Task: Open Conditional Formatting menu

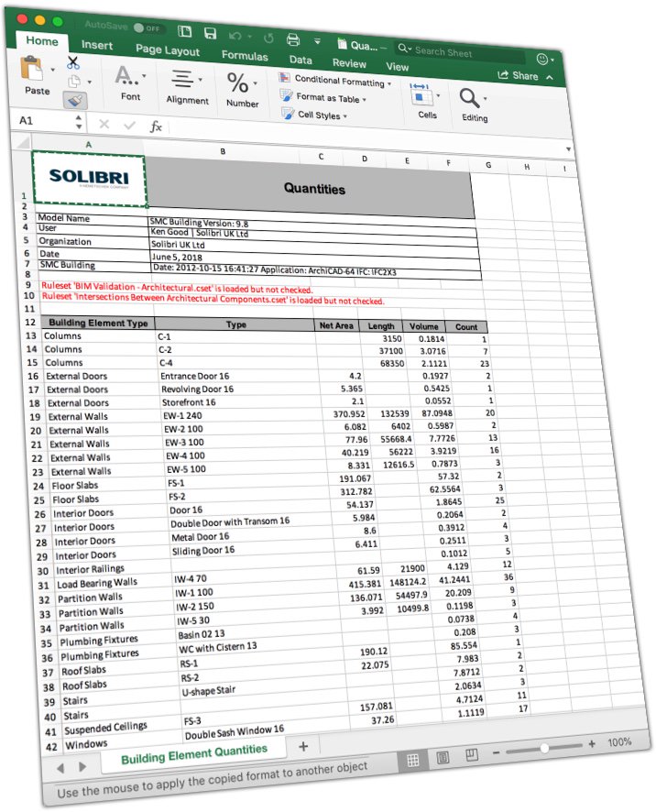Action: (334, 81)
